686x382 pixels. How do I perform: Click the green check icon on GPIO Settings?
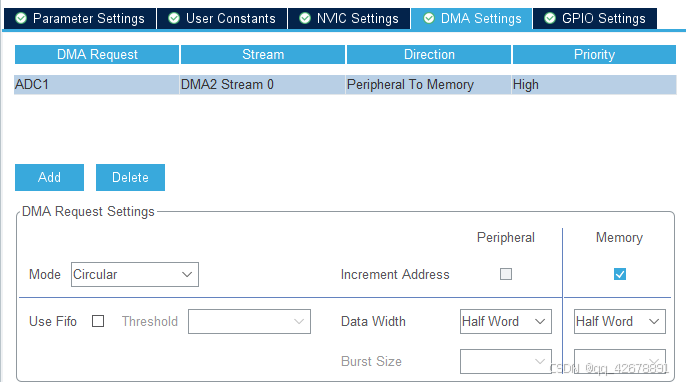point(550,18)
